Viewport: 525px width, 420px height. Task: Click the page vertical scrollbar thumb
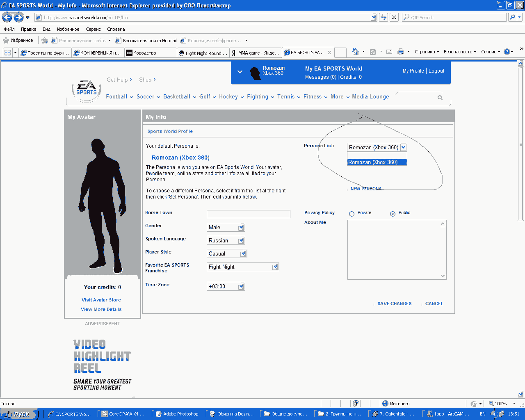point(521,144)
